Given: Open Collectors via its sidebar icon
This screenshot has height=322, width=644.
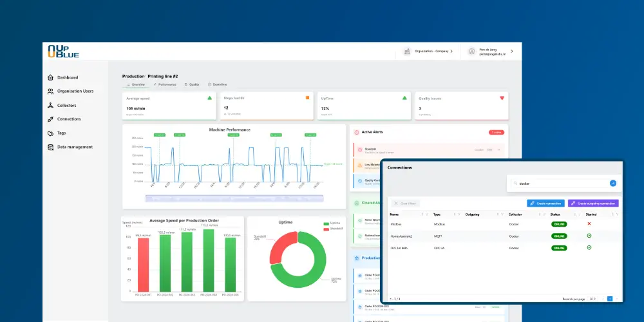Looking at the screenshot, I should [x=51, y=105].
